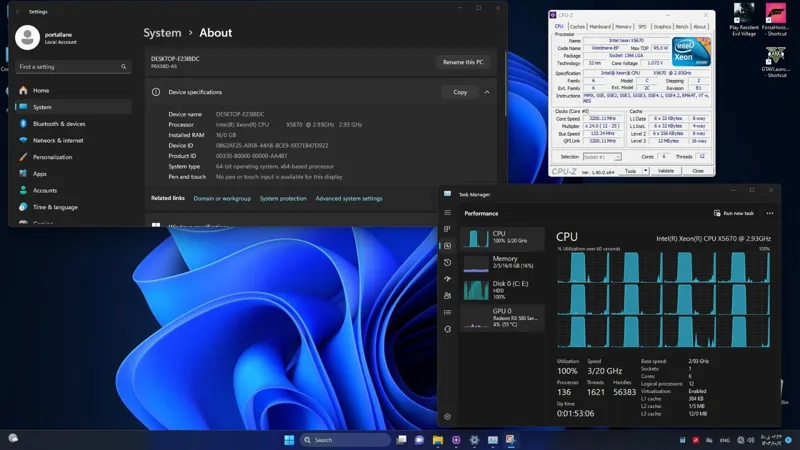Open Users page in Task Manager sidebar
Viewport: 800px width, 450px height.
(447, 296)
